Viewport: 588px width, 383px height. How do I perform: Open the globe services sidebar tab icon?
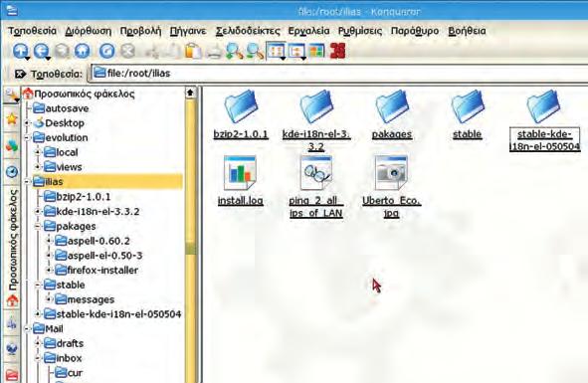point(12,349)
